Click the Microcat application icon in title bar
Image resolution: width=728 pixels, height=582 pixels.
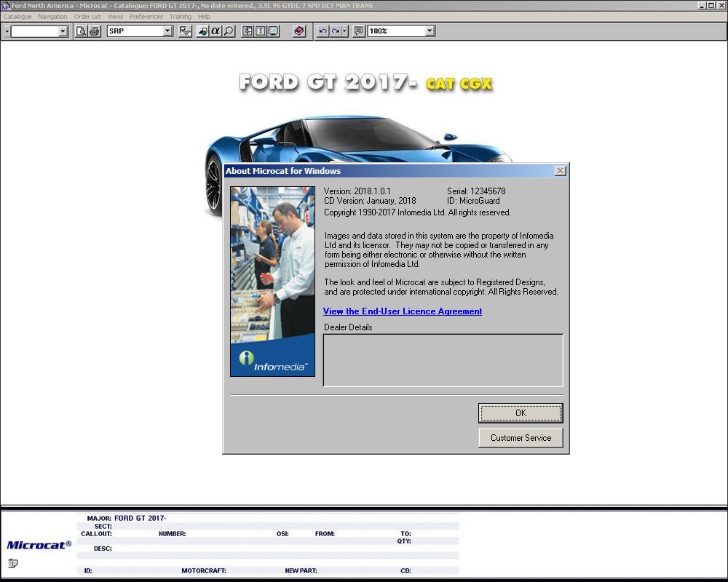tap(6, 6)
